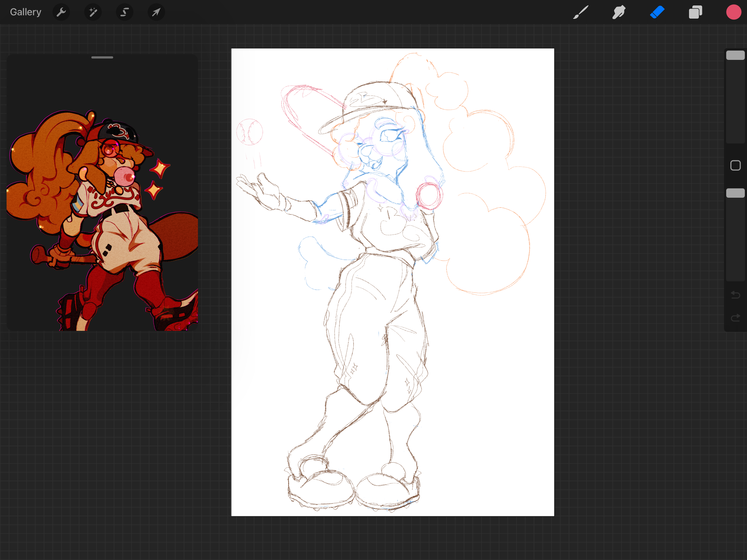Open the Layers panel
The height and width of the screenshot is (560, 747).
(695, 12)
